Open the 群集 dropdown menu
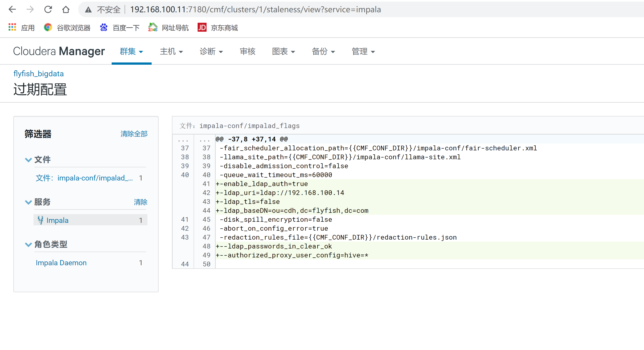 (x=131, y=52)
